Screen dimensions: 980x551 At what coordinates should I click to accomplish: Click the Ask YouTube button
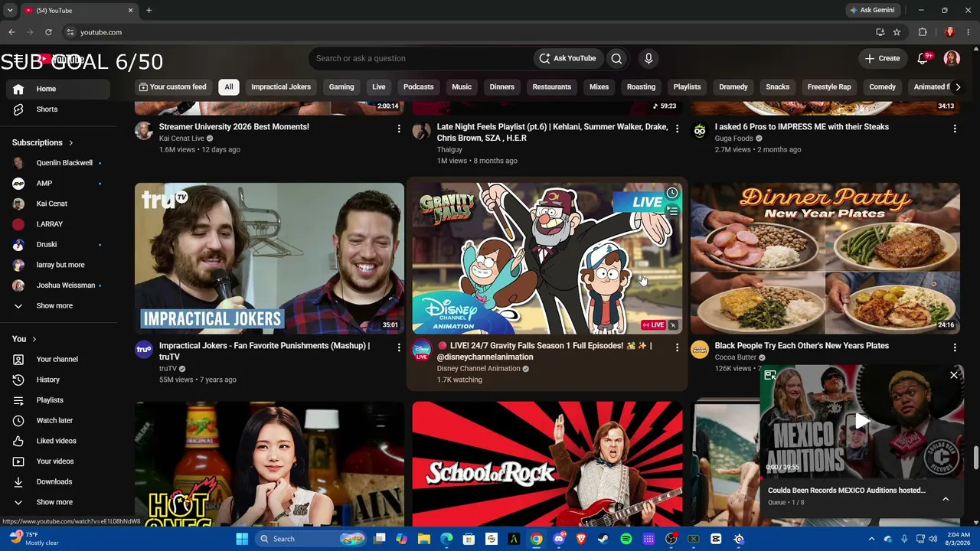[x=567, y=58]
